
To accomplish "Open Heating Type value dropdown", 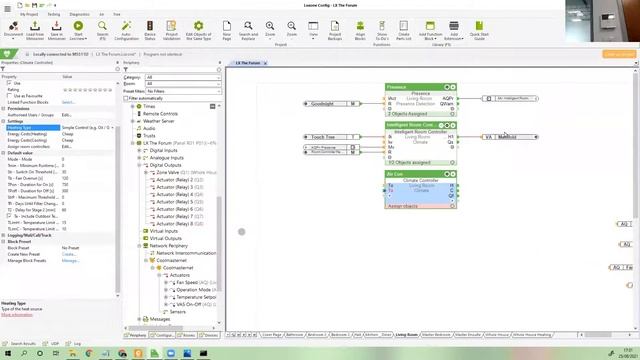I will point(112,128).
